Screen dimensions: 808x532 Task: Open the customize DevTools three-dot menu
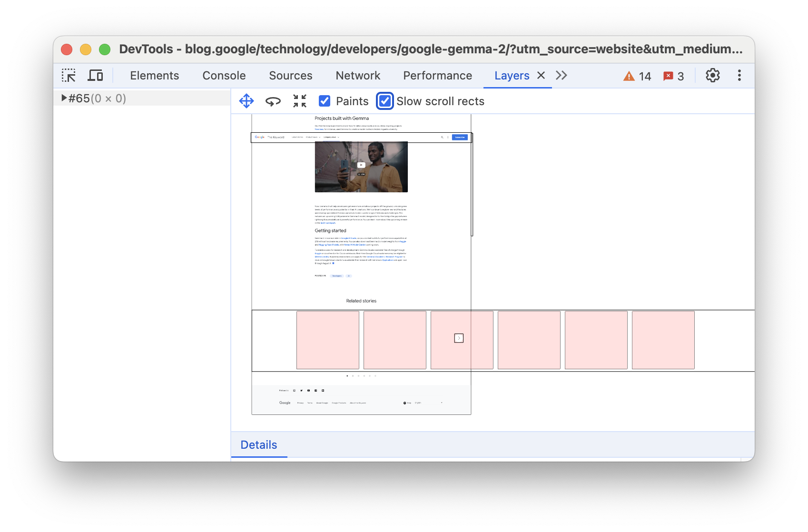[739, 75]
